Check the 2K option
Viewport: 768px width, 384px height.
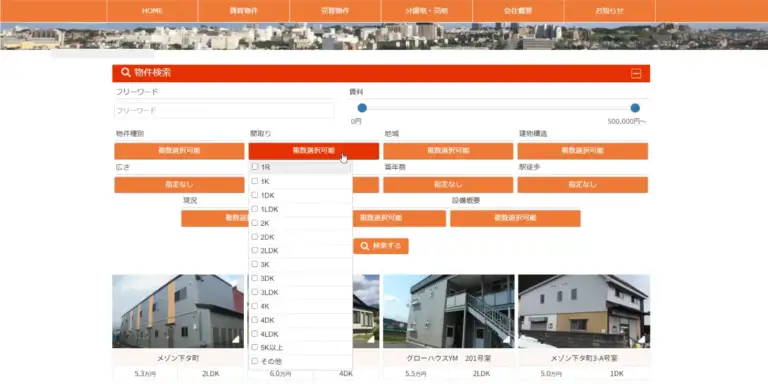click(x=255, y=223)
